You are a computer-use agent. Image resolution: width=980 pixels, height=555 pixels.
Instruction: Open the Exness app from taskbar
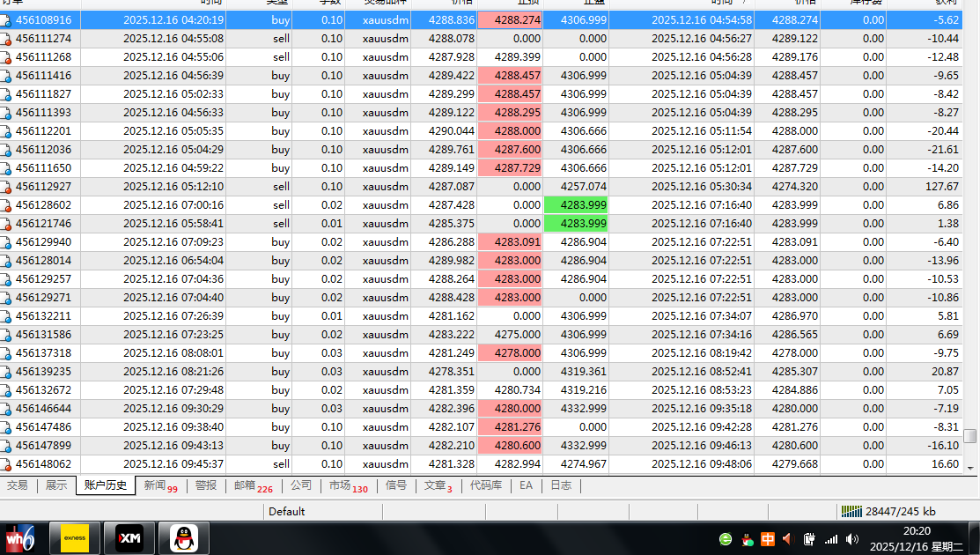click(74, 537)
